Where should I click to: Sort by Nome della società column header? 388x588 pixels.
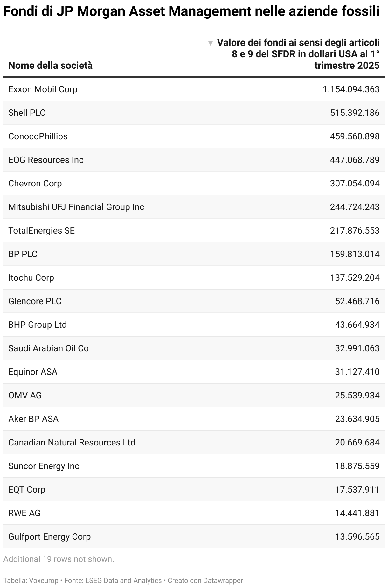click(x=50, y=66)
